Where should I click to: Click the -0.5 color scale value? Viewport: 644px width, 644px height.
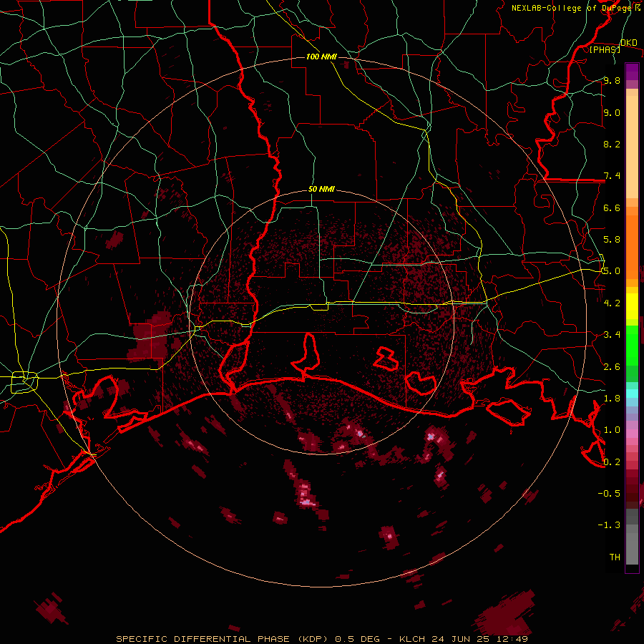(609, 494)
